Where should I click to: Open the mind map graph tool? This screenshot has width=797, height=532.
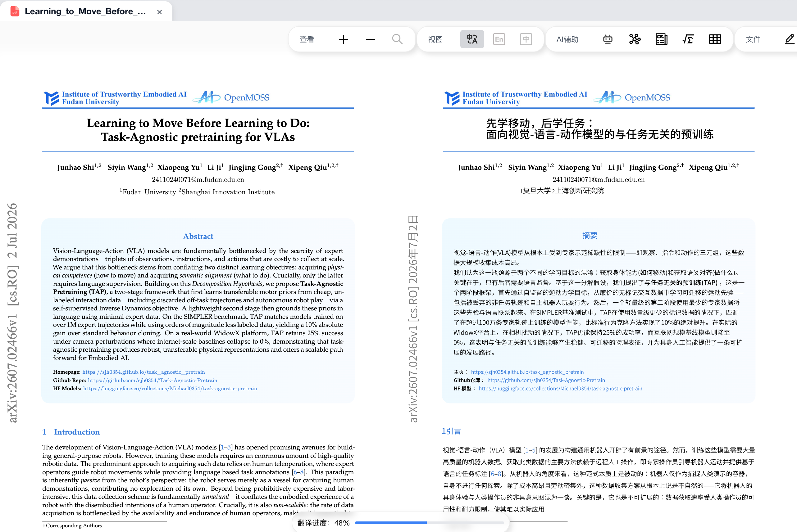click(x=635, y=39)
